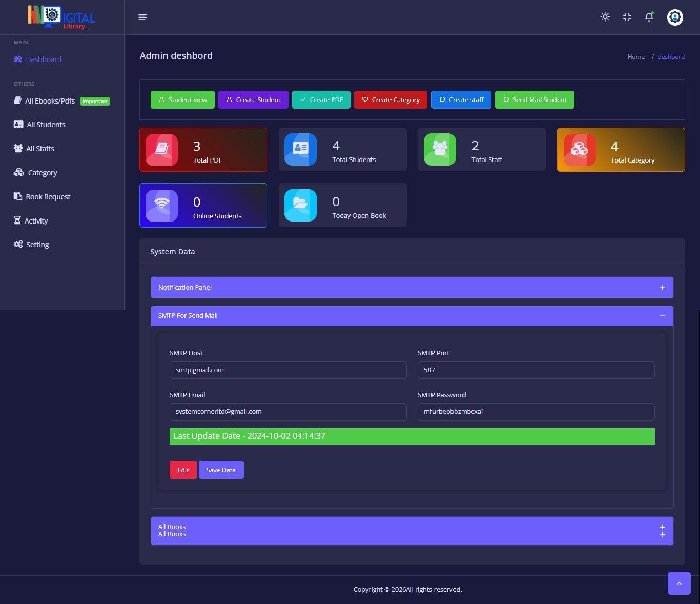Open All Ebooks/Pdfs in sidebar

tap(62, 101)
